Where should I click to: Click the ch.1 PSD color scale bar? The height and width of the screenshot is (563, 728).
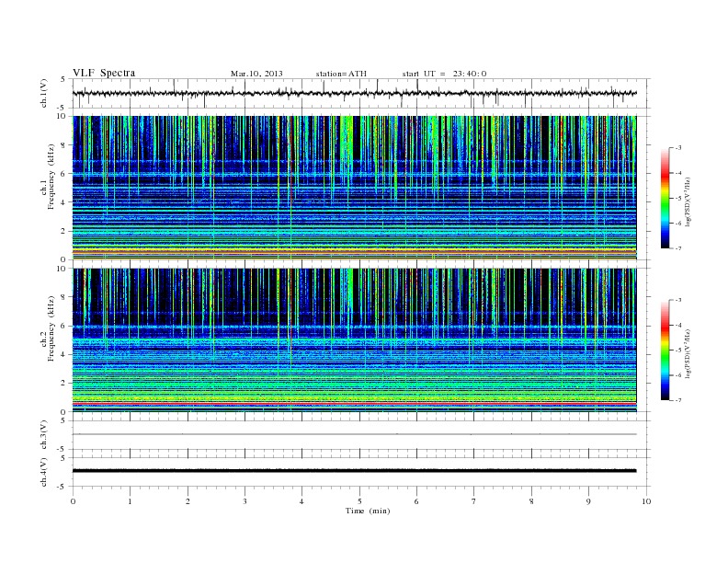click(665, 199)
